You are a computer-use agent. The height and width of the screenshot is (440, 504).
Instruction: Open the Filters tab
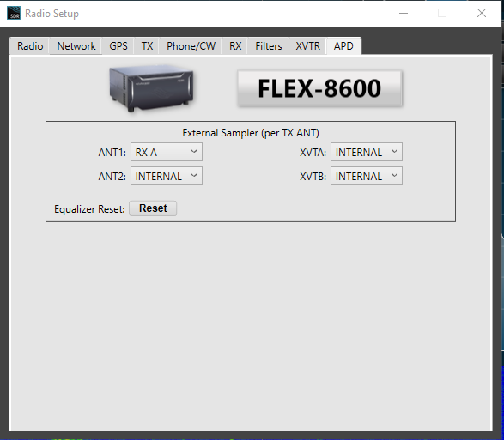pos(269,46)
